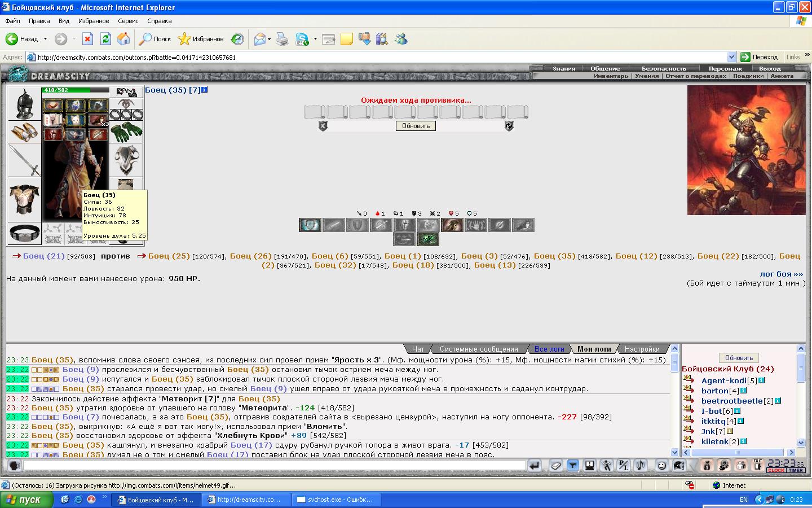Open Инвентарь in top navigation
Image resolution: width=812 pixels, height=508 pixels.
click(611, 76)
